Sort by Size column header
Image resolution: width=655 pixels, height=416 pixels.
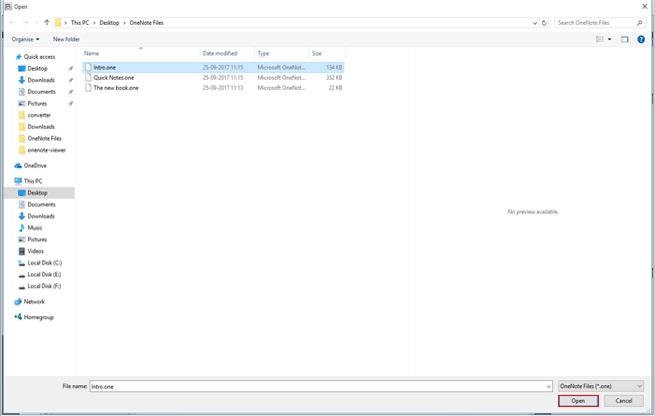317,53
